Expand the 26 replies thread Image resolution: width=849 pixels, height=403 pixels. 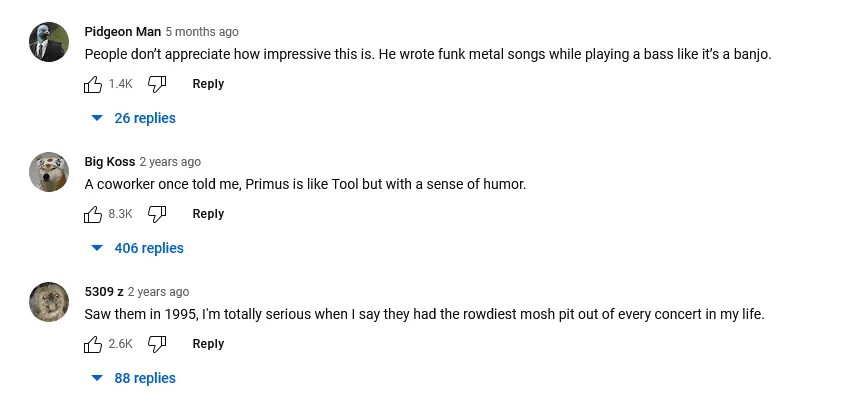pyautogui.click(x=134, y=118)
